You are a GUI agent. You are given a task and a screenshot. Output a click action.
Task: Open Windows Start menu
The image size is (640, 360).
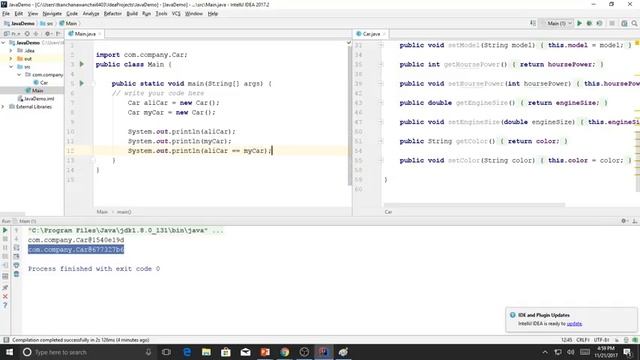(x=9, y=352)
